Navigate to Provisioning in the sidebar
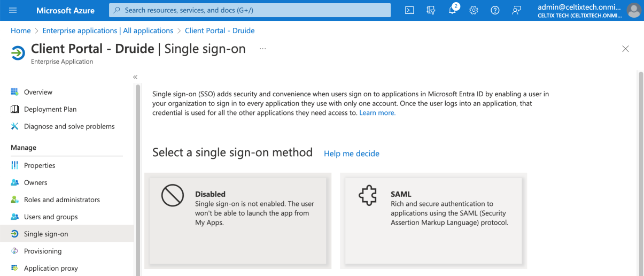Screen dimensions: 644x276 tap(43, 251)
